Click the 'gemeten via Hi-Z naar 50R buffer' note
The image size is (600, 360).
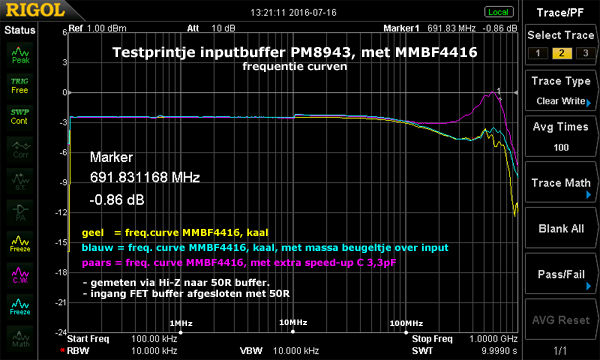point(176,282)
